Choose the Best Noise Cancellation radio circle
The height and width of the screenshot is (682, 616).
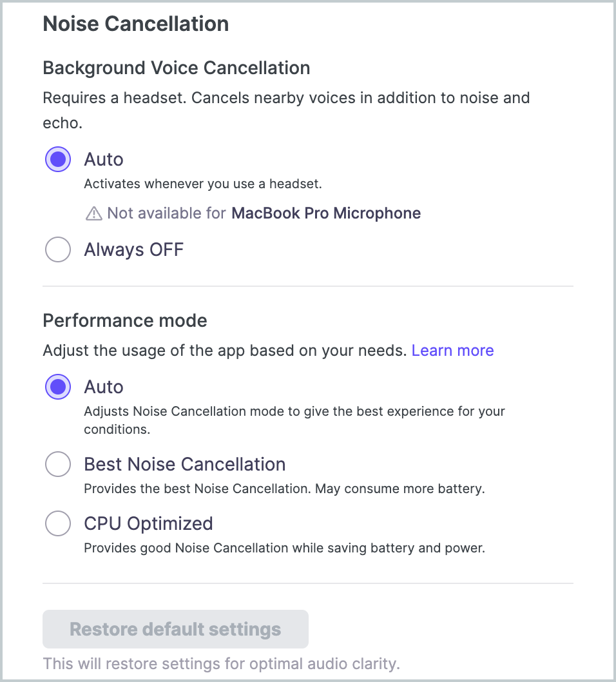coord(58,464)
